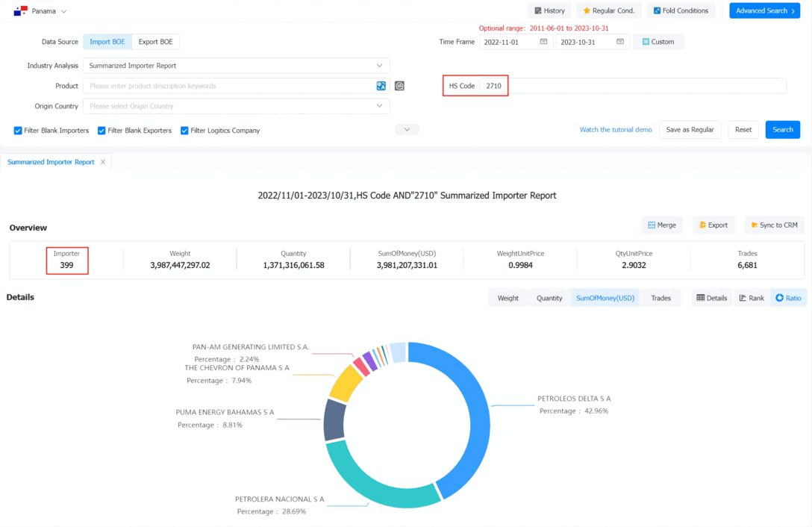Watch the tutorial demo link
812x527 pixels.
click(x=616, y=130)
